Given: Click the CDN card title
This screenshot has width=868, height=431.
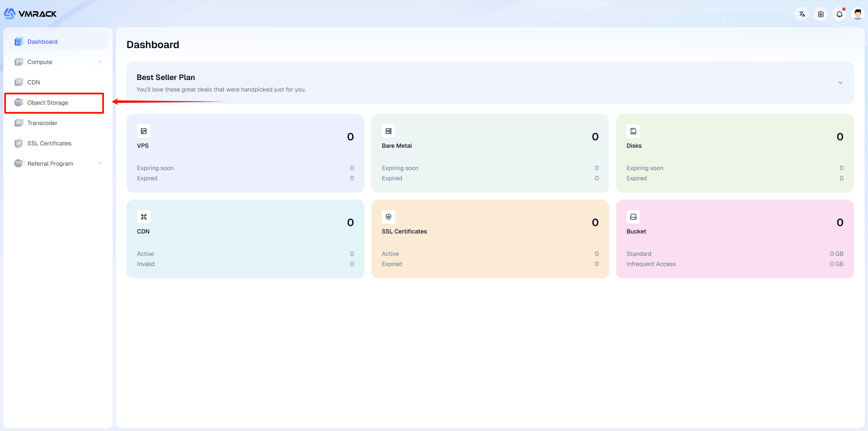Looking at the screenshot, I should pos(143,231).
